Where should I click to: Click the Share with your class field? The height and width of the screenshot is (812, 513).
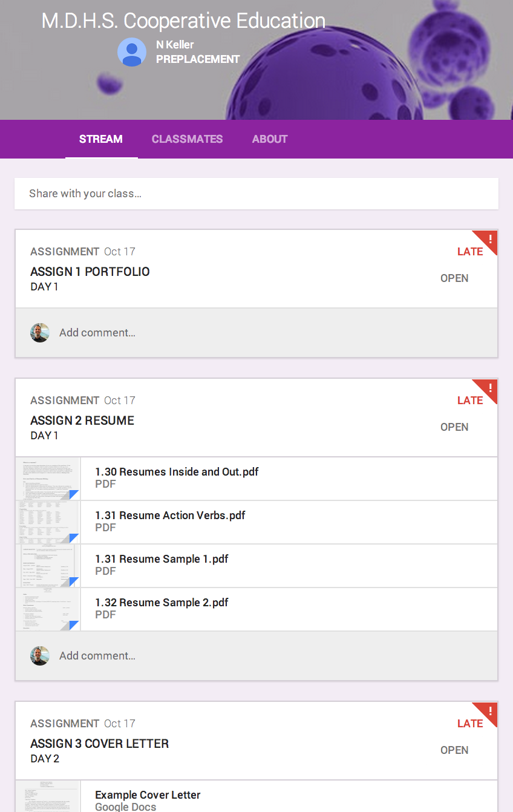click(x=256, y=193)
